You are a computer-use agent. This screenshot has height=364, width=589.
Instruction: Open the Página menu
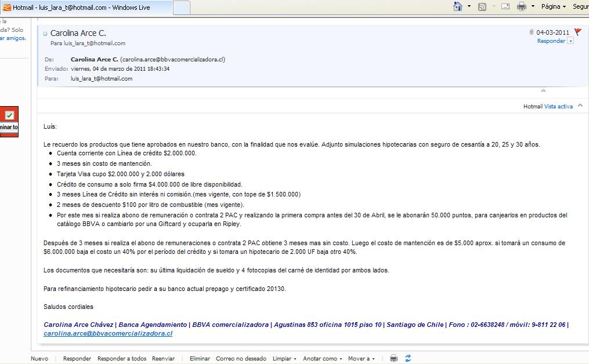[x=554, y=6]
